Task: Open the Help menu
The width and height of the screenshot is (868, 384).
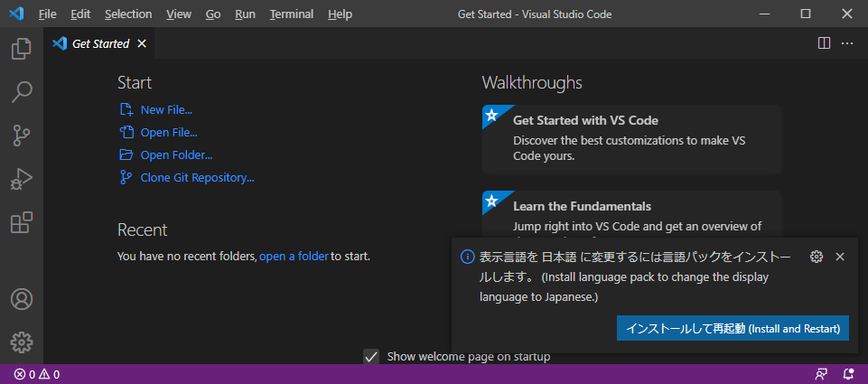Action: pos(340,14)
